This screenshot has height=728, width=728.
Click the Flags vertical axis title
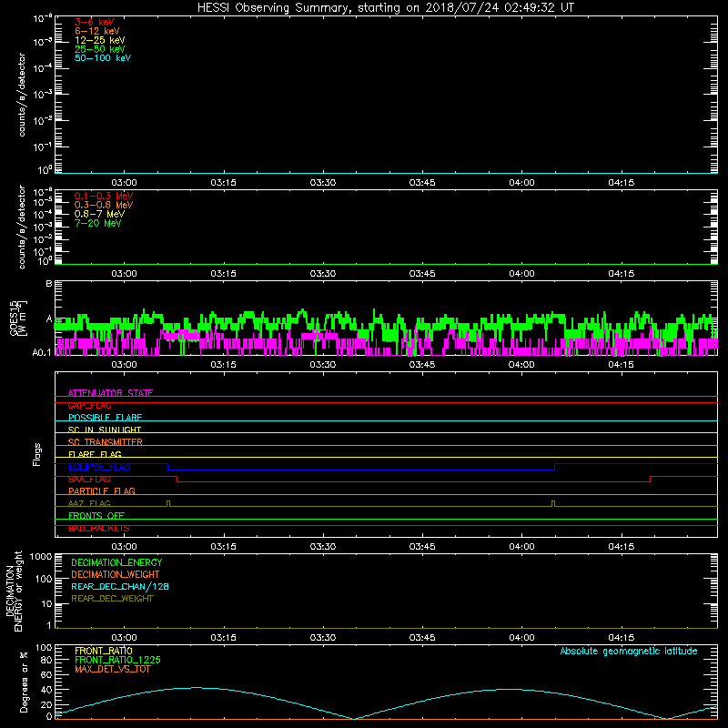[37, 454]
